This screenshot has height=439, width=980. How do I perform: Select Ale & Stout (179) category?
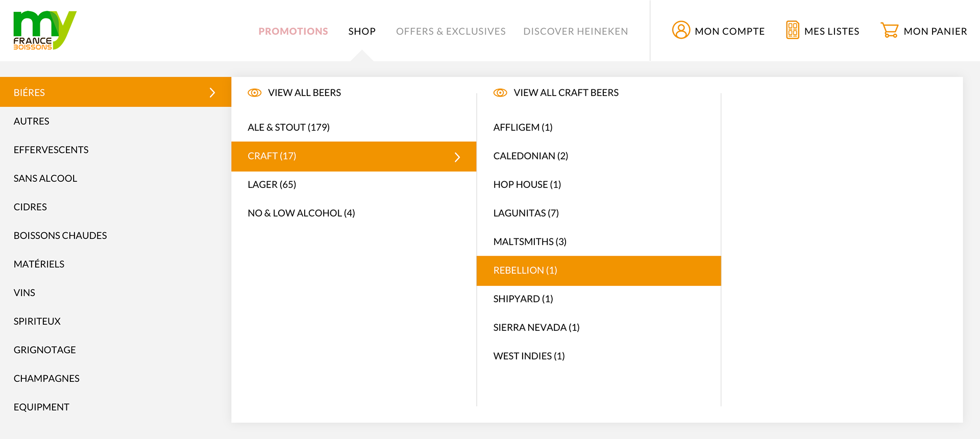coord(288,127)
